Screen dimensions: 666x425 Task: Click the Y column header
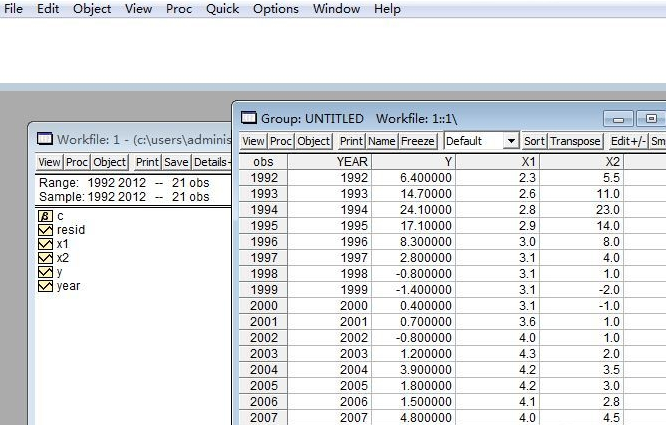(413, 162)
